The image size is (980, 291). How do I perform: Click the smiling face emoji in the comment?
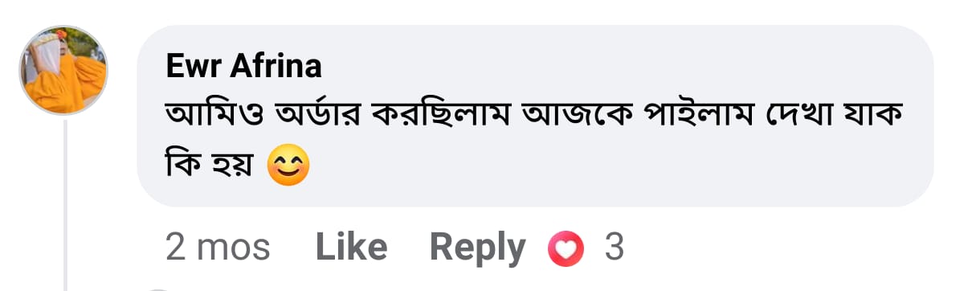click(288, 166)
